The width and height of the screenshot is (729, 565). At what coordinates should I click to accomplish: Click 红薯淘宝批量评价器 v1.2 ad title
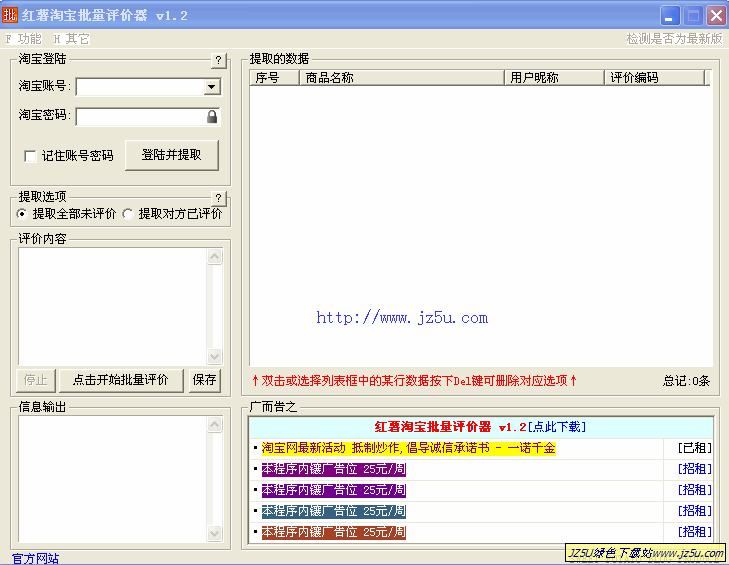[451, 427]
